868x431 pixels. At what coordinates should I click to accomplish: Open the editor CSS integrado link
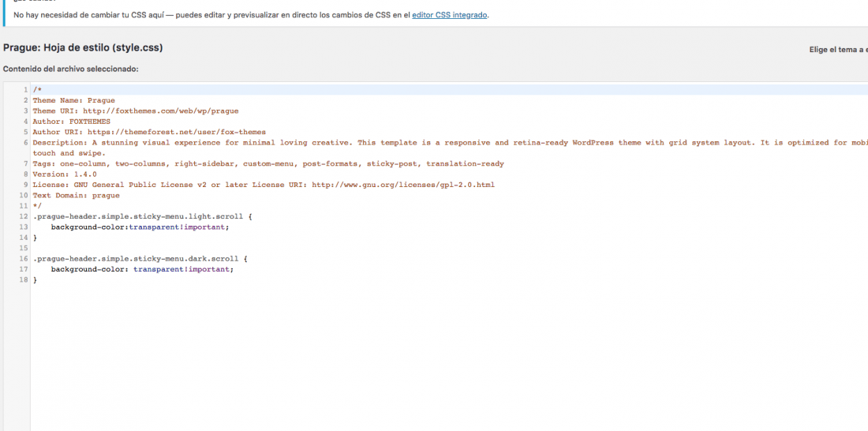coord(450,16)
